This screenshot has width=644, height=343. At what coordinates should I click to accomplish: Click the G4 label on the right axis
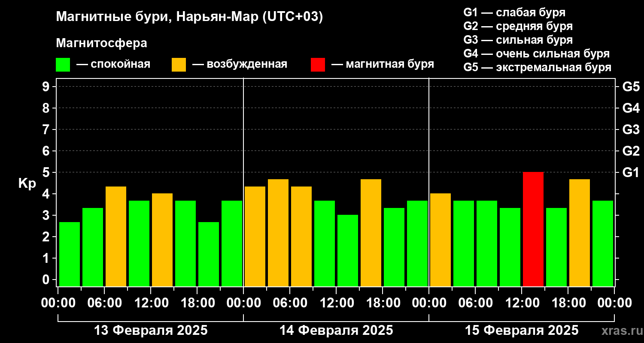pyautogui.click(x=631, y=108)
